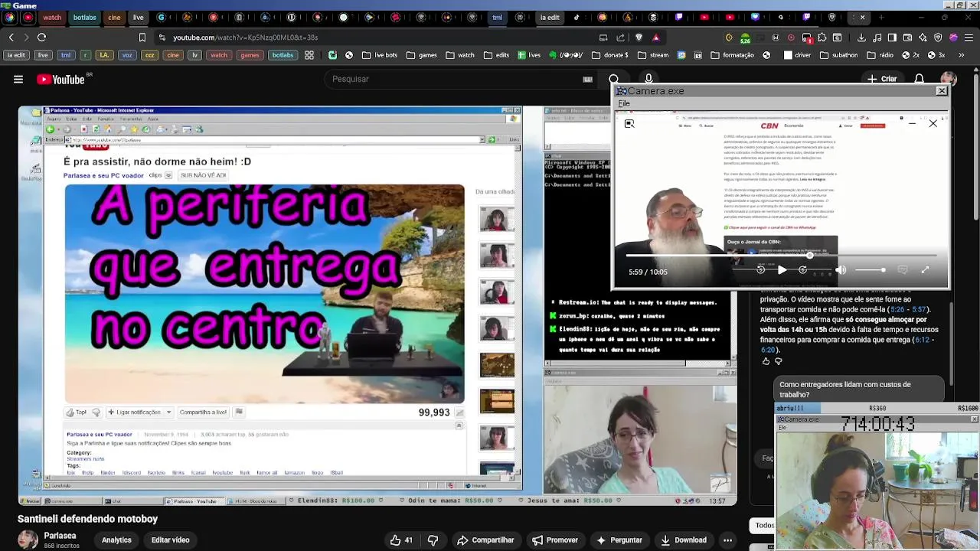
Task: Click Editar vídeo button
Action: (170, 540)
